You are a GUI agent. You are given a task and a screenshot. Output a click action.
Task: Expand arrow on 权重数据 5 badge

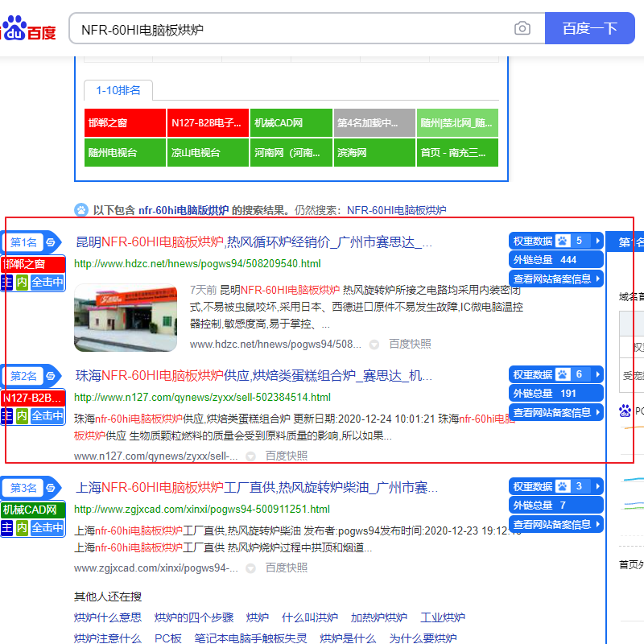(x=597, y=241)
